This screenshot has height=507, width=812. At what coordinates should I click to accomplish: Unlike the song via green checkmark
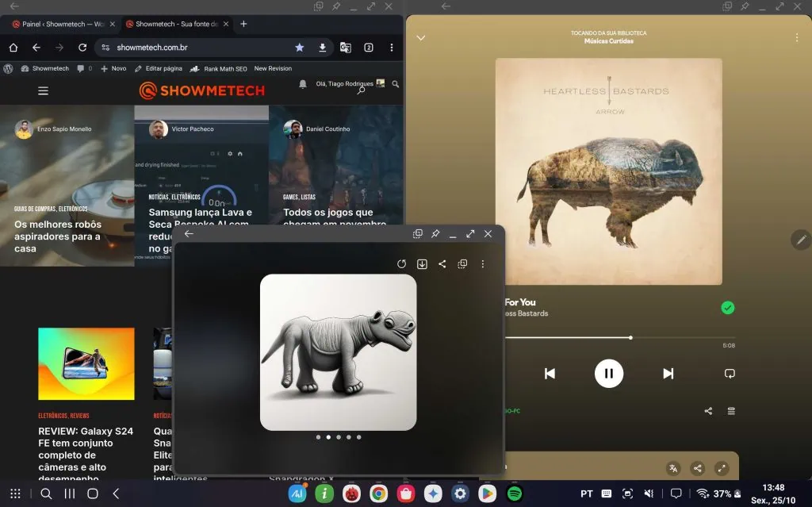coord(727,308)
